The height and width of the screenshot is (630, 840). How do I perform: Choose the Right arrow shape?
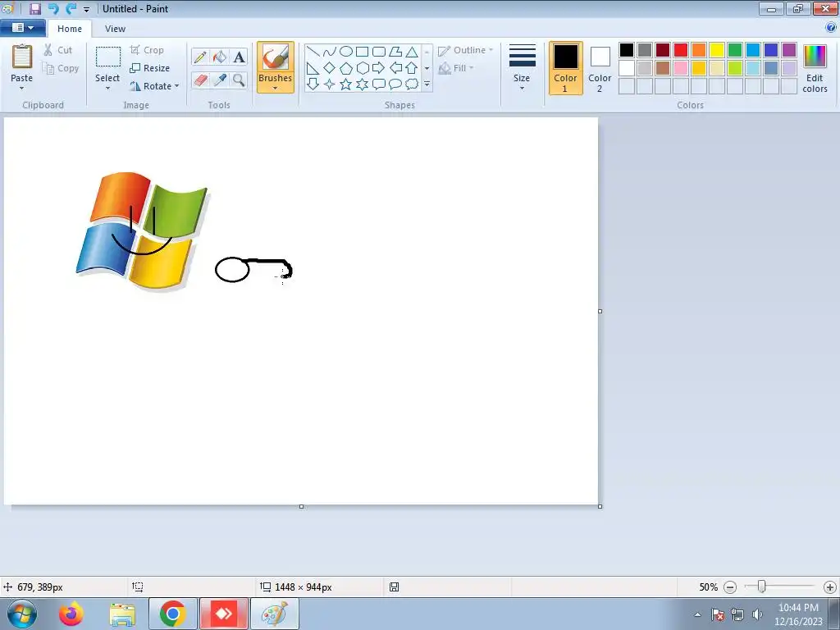379,68
